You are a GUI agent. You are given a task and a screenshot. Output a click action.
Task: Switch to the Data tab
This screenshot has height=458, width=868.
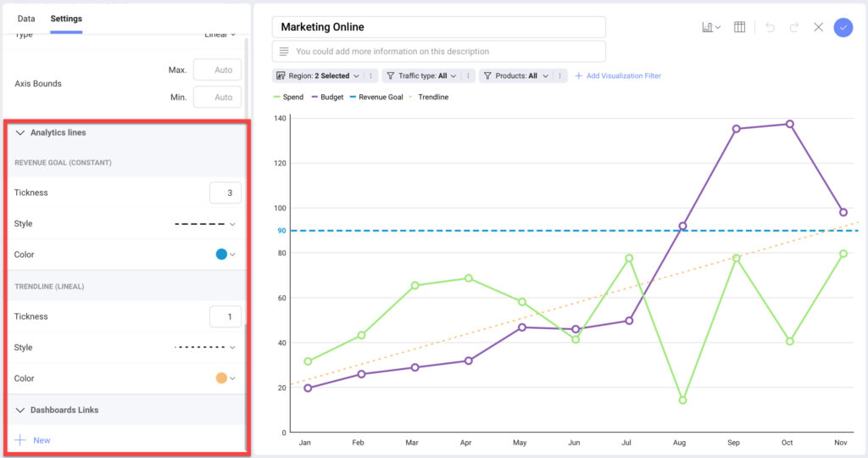click(26, 19)
